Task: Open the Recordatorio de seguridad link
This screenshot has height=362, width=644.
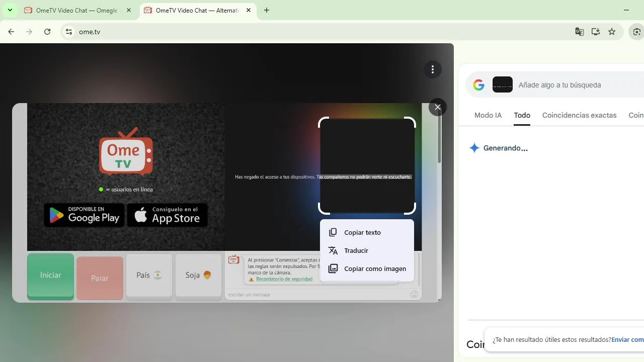Action: tap(284, 279)
